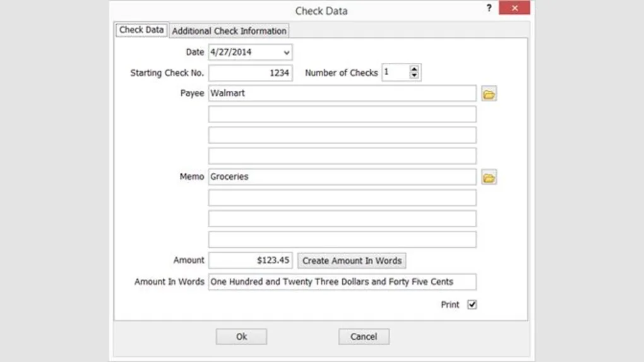Click the Print label
The width and height of the screenshot is (644, 362).
[x=450, y=305]
